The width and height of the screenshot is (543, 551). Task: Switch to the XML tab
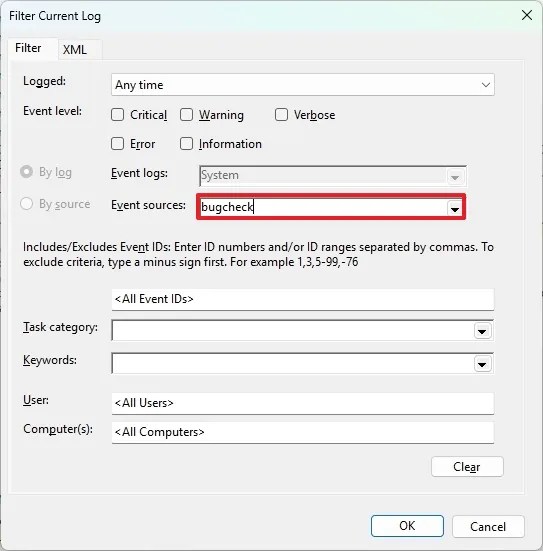click(x=79, y=50)
